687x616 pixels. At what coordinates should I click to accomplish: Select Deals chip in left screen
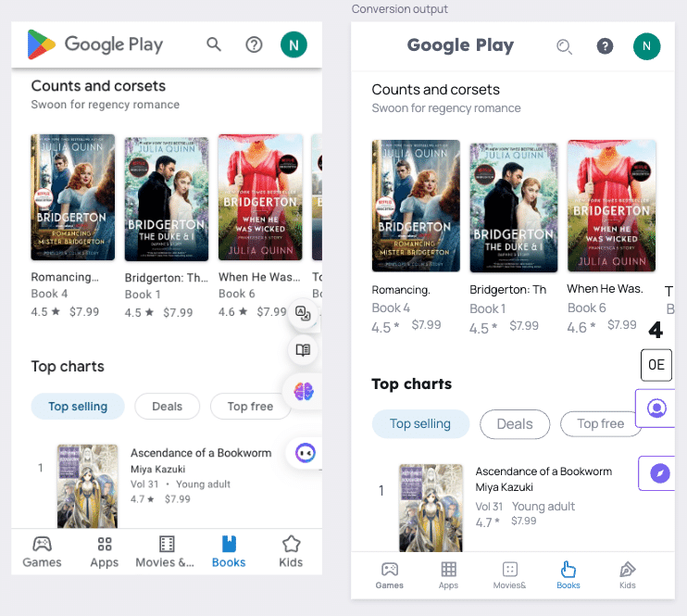[167, 407]
